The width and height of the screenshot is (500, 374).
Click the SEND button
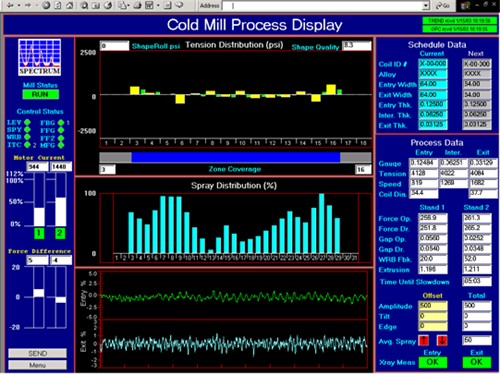[x=37, y=353]
